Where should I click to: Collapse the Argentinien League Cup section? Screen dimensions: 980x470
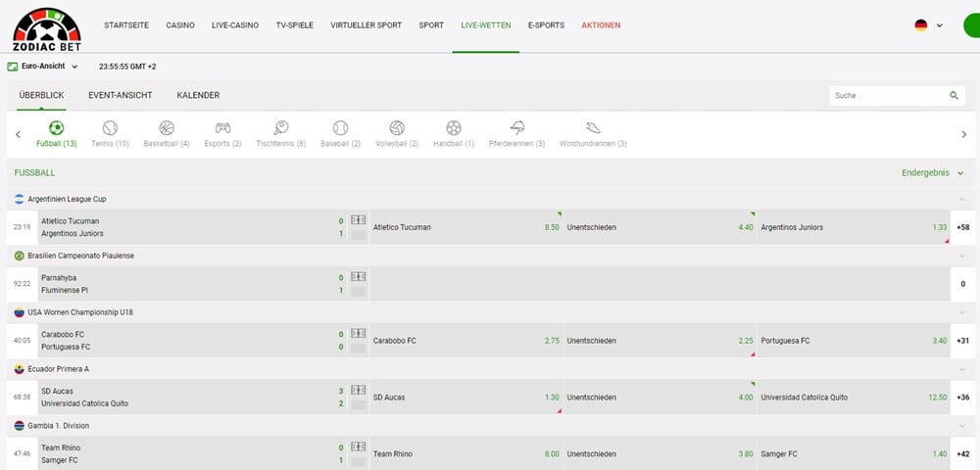pos(962,199)
